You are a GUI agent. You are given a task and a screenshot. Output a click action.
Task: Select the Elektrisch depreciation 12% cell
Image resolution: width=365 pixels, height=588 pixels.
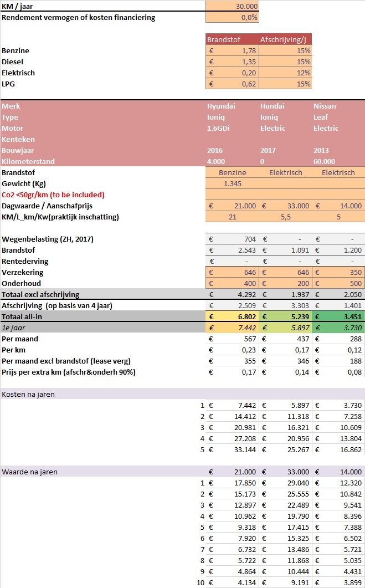pos(285,73)
